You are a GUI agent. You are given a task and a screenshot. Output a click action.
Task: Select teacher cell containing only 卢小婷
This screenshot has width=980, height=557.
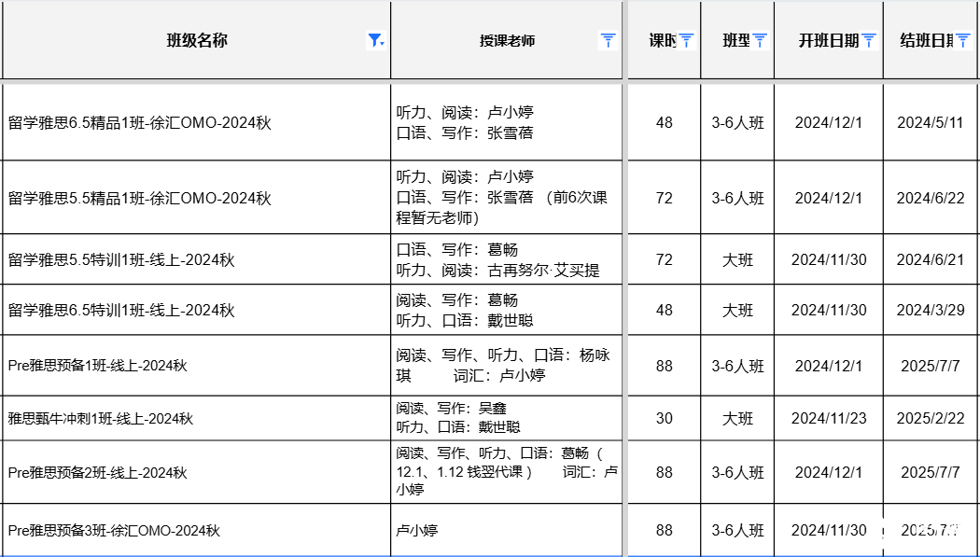(x=507, y=530)
